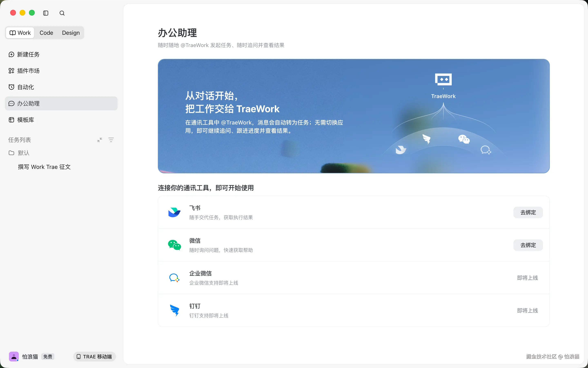Click the 飞书 row title
The height and width of the screenshot is (368, 588).
(195, 208)
